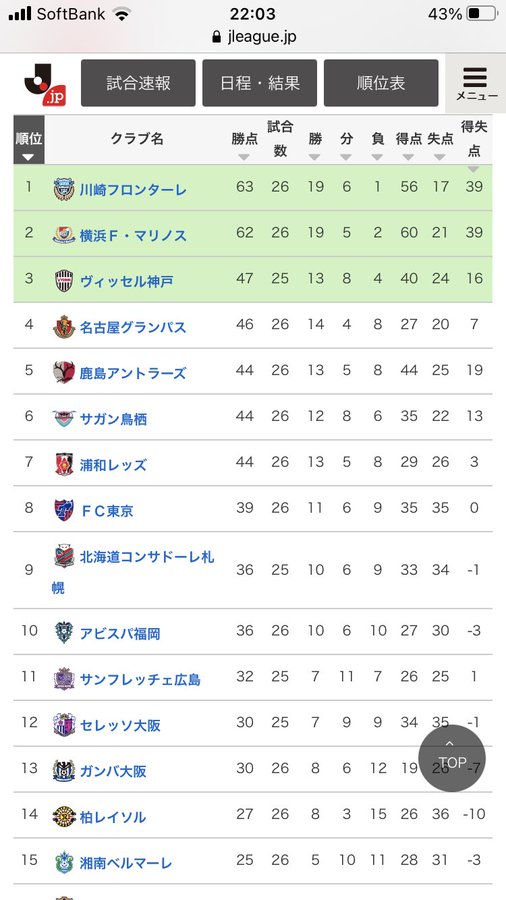This screenshot has width=506, height=900.
Task: Tap the Urawa Reds club crest
Action: [64, 464]
